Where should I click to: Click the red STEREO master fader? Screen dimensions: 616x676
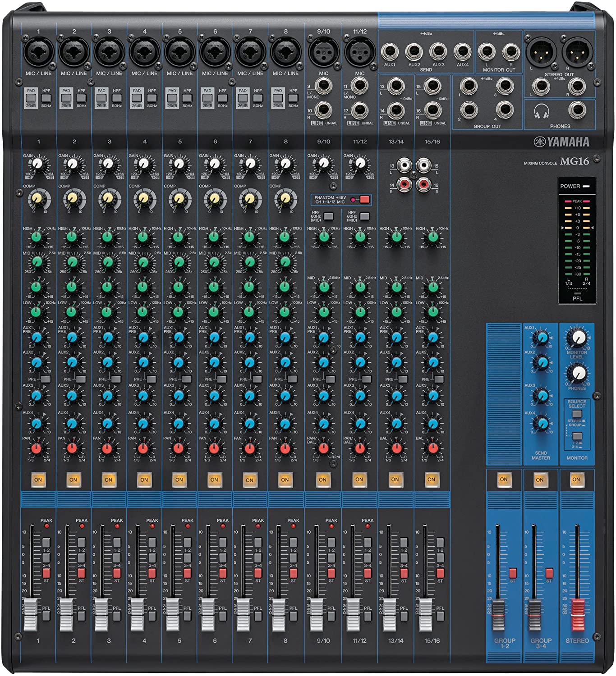[x=577, y=615]
